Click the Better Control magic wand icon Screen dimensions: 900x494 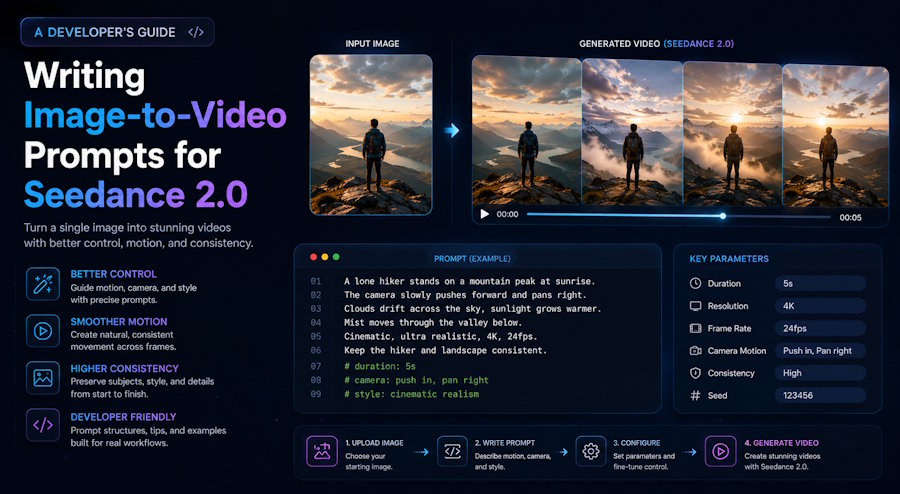coord(42,284)
